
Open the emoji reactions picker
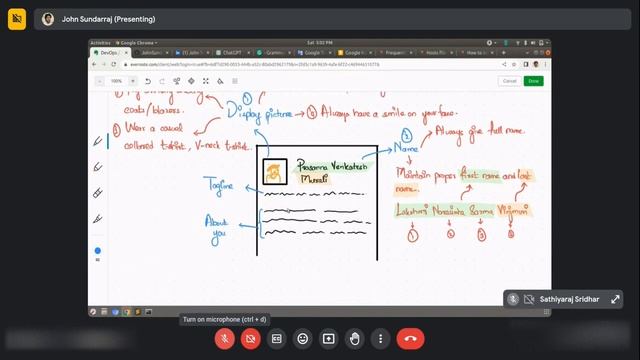302,339
